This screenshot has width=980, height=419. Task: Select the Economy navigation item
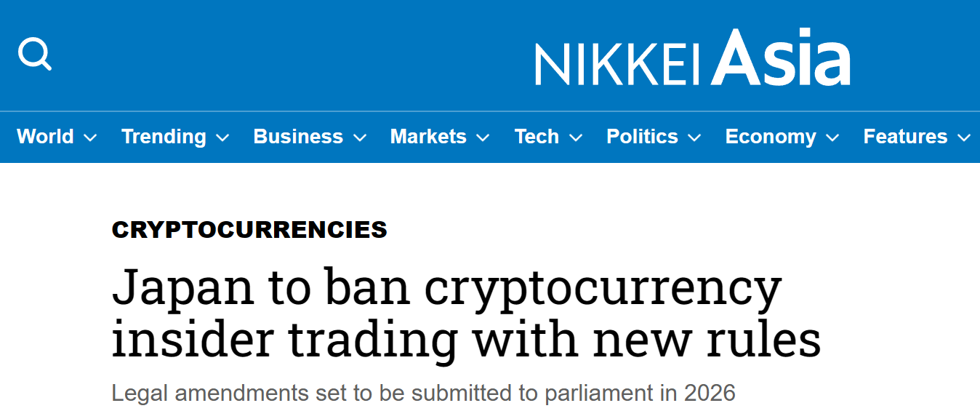click(771, 137)
